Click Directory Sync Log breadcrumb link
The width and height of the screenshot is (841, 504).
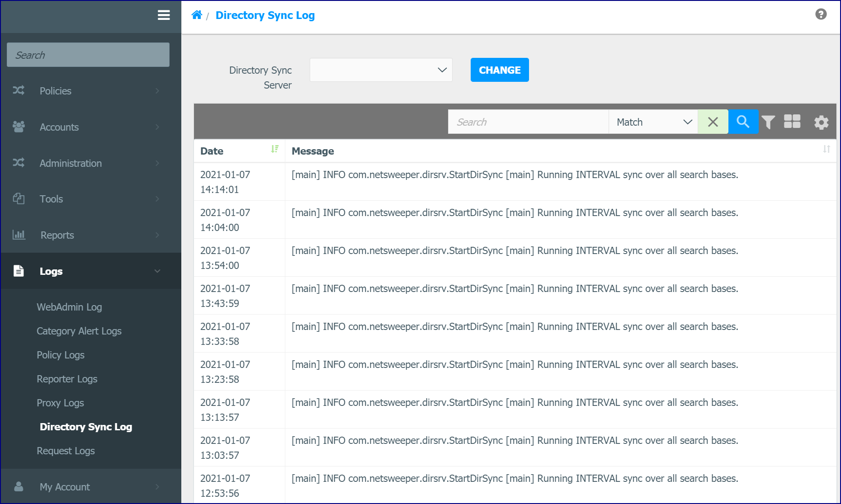[x=265, y=15]
